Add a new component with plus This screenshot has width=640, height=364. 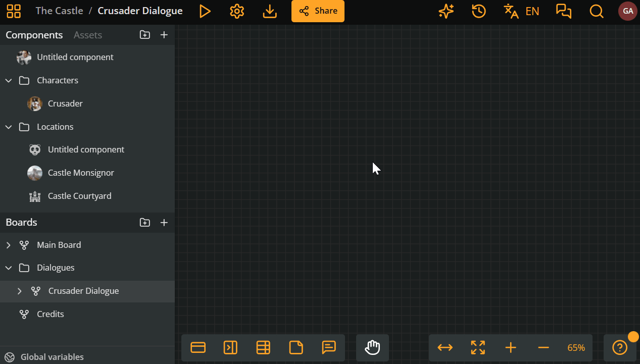tap(164, 35)
